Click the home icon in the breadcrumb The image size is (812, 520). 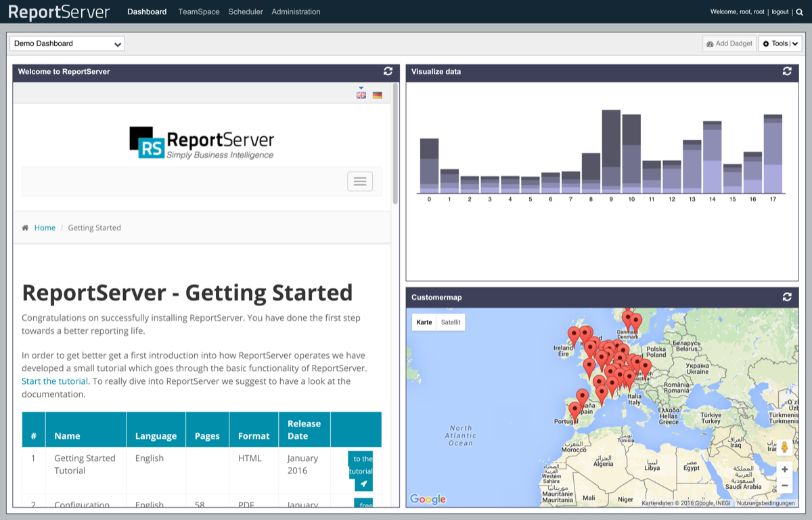pos(25,227)
